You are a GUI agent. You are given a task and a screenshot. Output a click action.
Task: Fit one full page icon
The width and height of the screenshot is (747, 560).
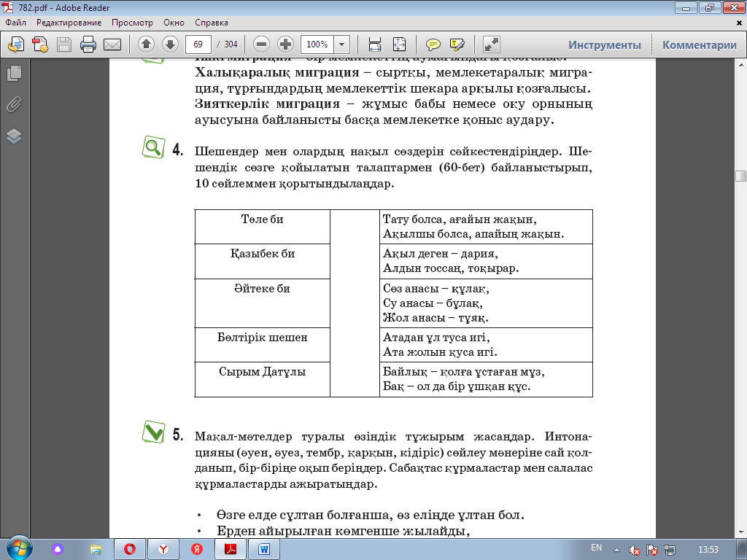(x=399, y=44)
